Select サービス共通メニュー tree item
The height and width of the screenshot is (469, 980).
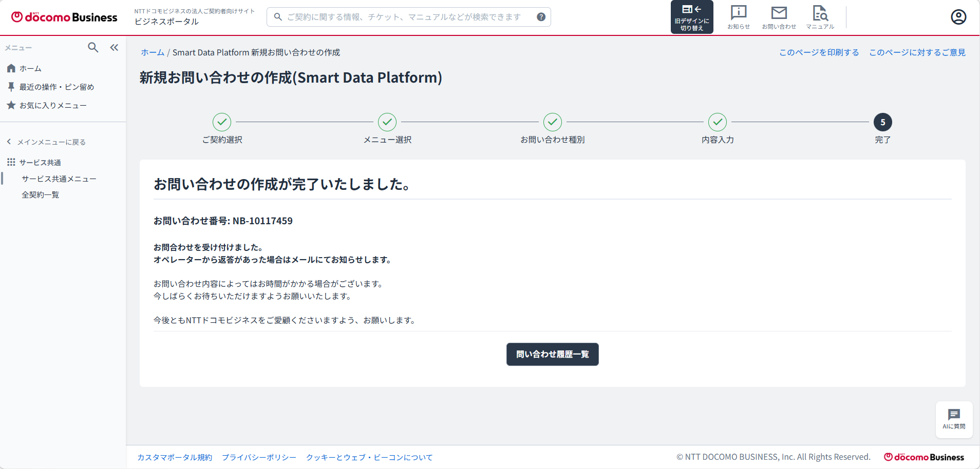point(59,179)
